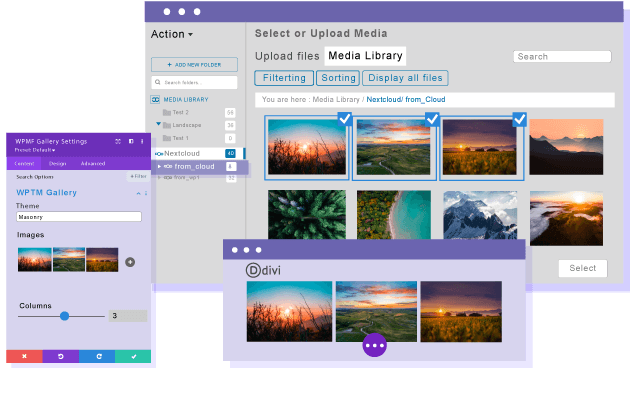
Task: Open the expand-modal icon in Gallery Settings header
Action: 118,141
